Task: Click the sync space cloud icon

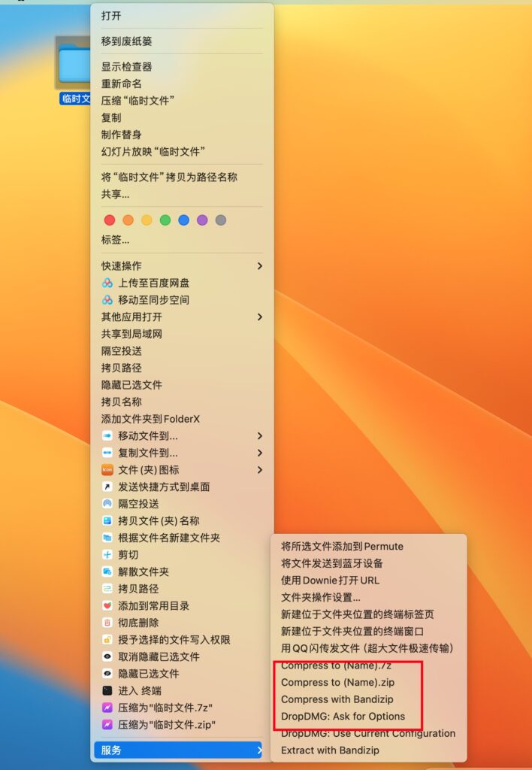Action: [107, 300]
